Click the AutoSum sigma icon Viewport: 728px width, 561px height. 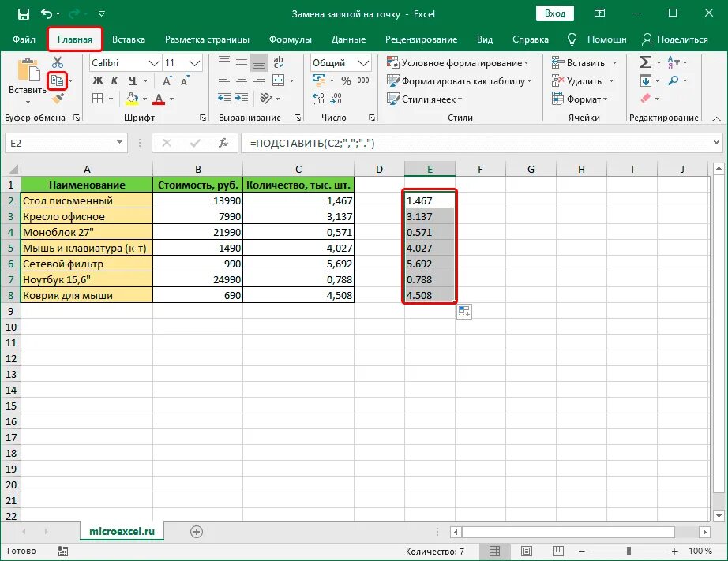click(645, 62)
